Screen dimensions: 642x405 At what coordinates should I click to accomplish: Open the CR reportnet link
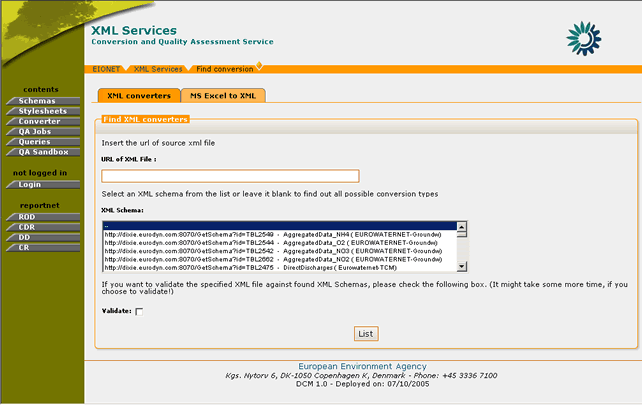coord(43,247)
